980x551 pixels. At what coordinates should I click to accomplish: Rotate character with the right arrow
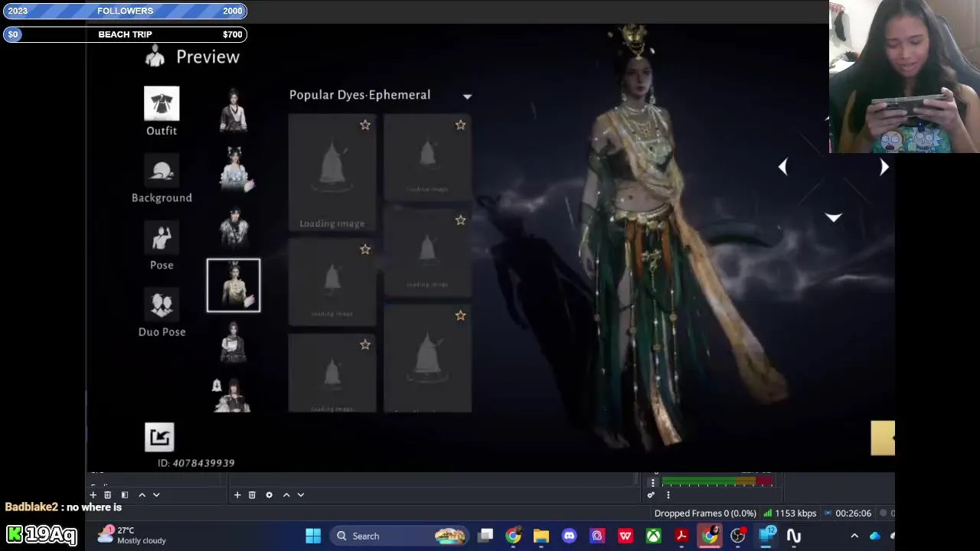(884, 167)
